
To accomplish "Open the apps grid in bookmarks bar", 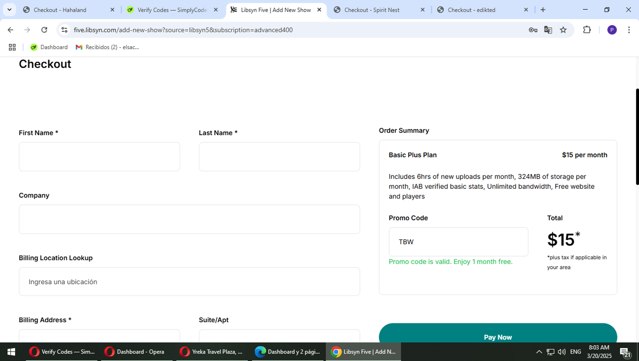I will click(12, 47).
